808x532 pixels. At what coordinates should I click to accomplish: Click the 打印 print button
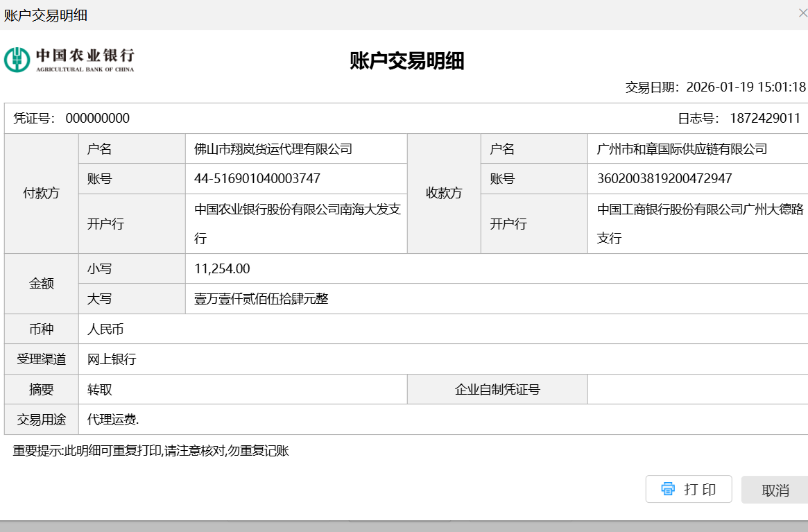click(x=688, y=489)
